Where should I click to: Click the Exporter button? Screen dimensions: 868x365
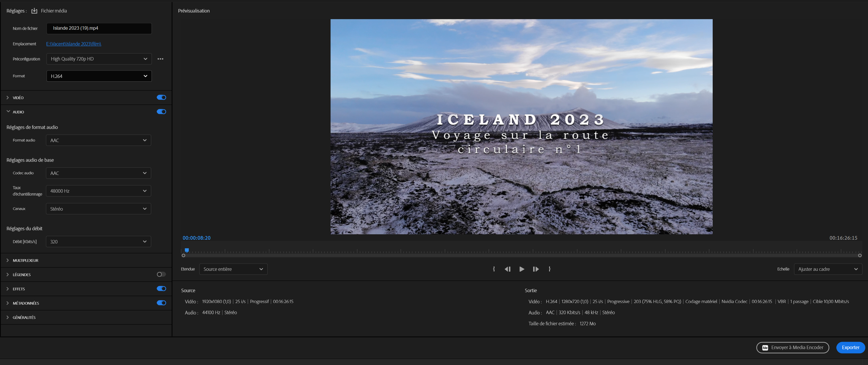coord(850,348)
